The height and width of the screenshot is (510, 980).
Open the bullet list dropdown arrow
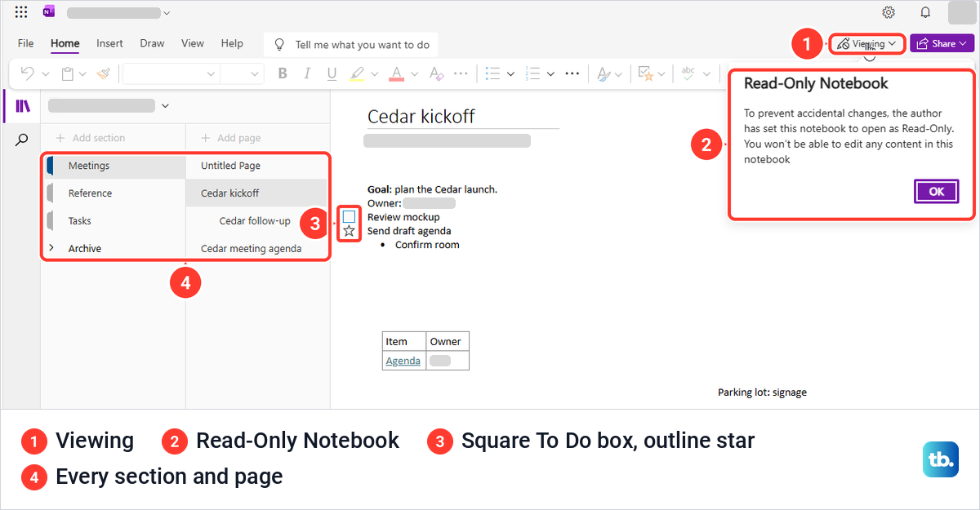click(x=510, y=74)
